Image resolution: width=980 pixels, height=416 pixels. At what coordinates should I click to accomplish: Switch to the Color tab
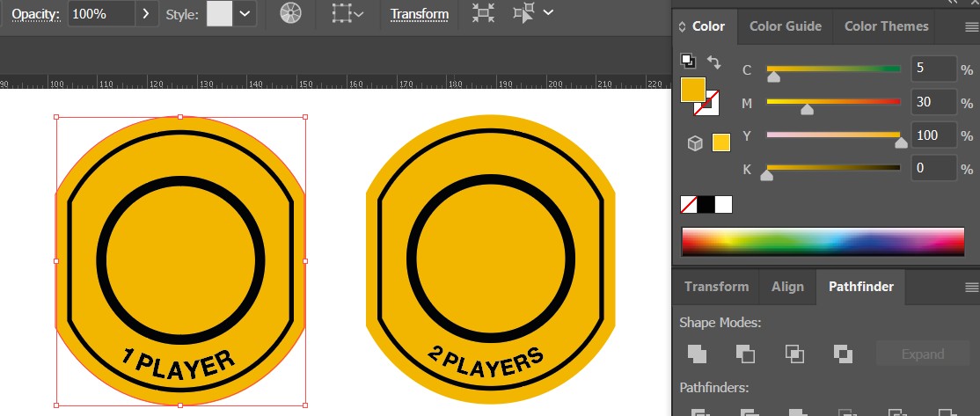coord(708,26)
